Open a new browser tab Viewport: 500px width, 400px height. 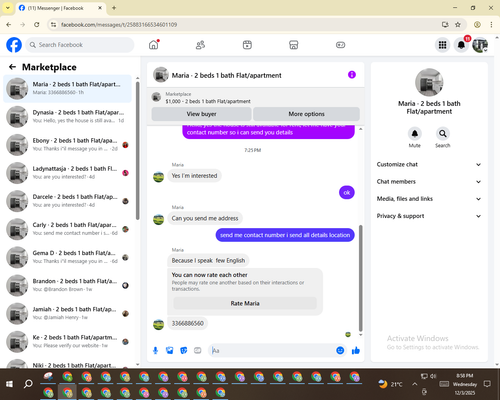click(114, 8)
